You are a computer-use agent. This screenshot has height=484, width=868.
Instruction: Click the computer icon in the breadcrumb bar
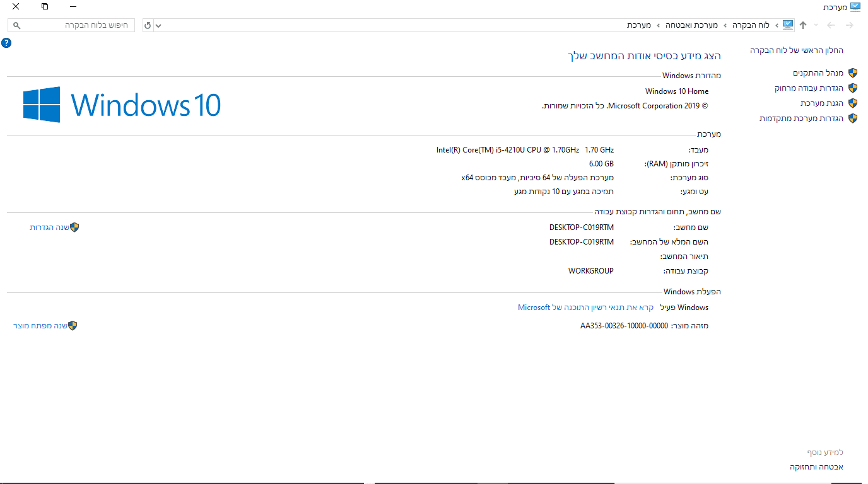pyautogui.click(x=788, y=25)
